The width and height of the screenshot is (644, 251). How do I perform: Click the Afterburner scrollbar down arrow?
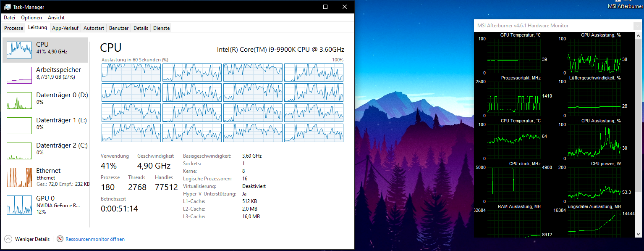[x=638, y=233]
